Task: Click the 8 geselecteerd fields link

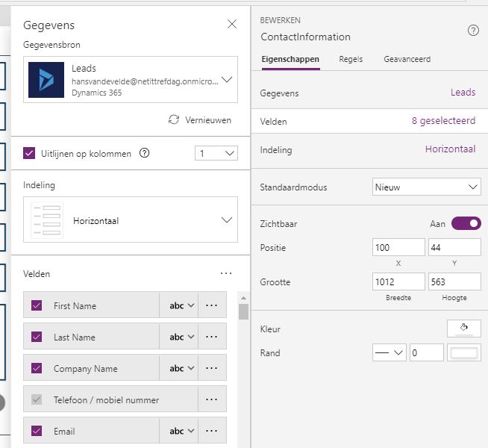Action: (443, 121)
